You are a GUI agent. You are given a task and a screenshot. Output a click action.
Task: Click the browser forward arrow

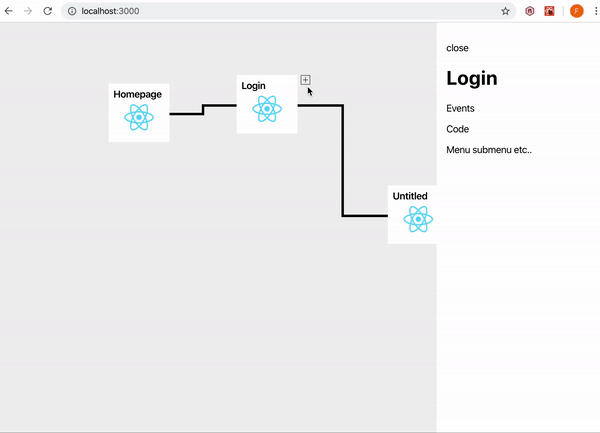coord(28,11)
